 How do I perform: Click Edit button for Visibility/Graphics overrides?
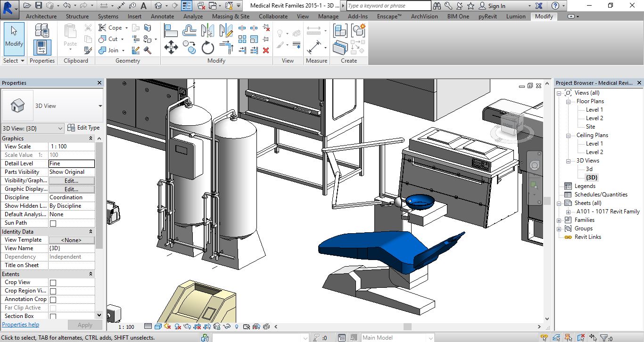coord(71,180)
